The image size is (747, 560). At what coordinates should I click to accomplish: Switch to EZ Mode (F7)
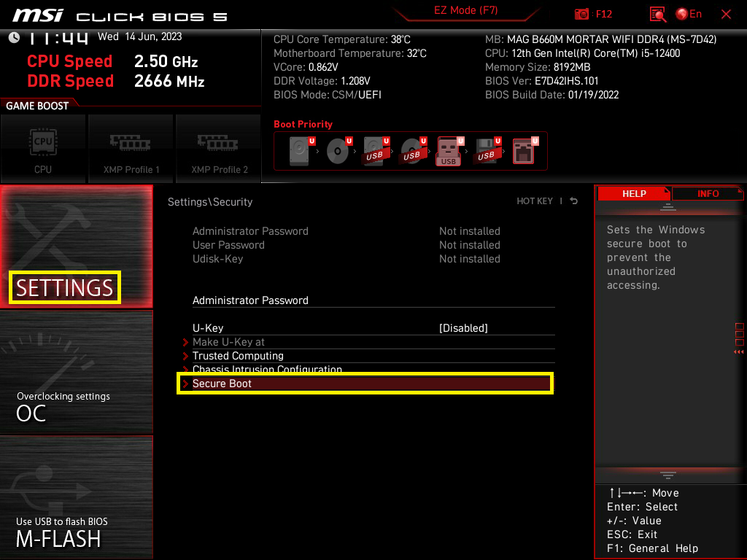tap(465, 10)
